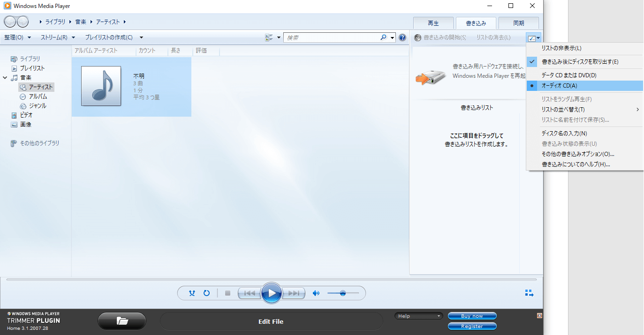
Task: Toggle repeat playback icon
Action: pos(206,293)
